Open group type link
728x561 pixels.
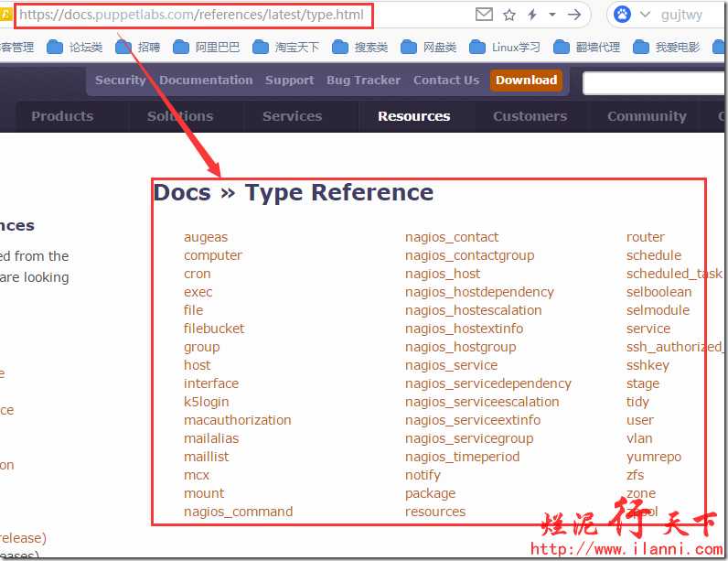(201, 347)
